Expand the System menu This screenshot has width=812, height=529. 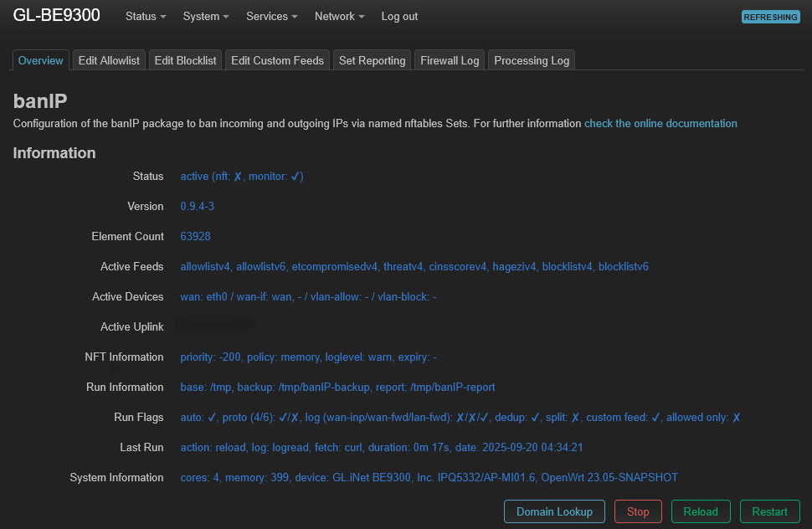[206, 17]
